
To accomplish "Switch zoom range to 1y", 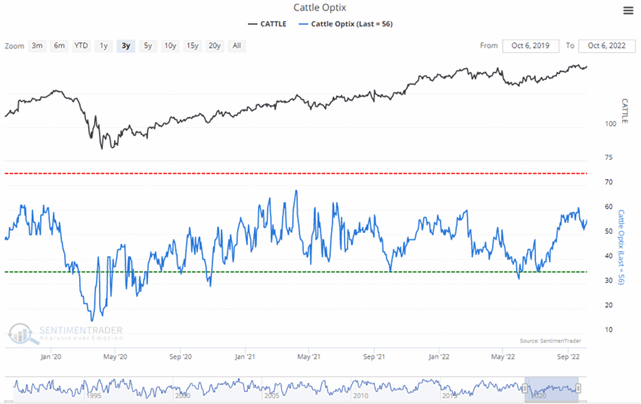I will (102, 46).
